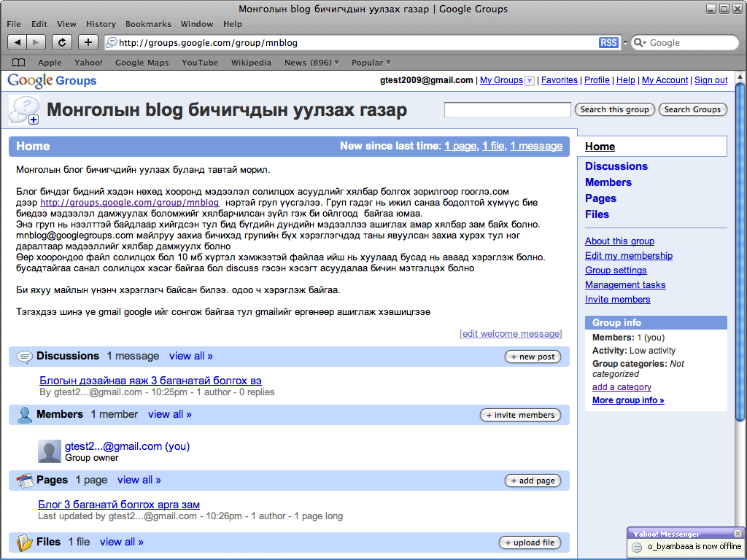Click the group avatar icon beside title
The height and width of the screenshot is (560, 747).
tap(24, 110)
